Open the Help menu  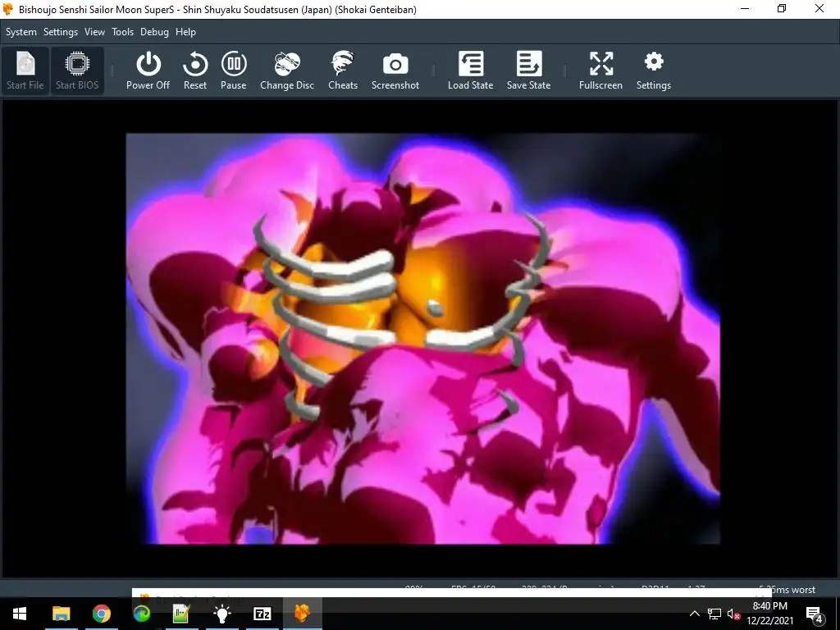(x=186, y=32)
